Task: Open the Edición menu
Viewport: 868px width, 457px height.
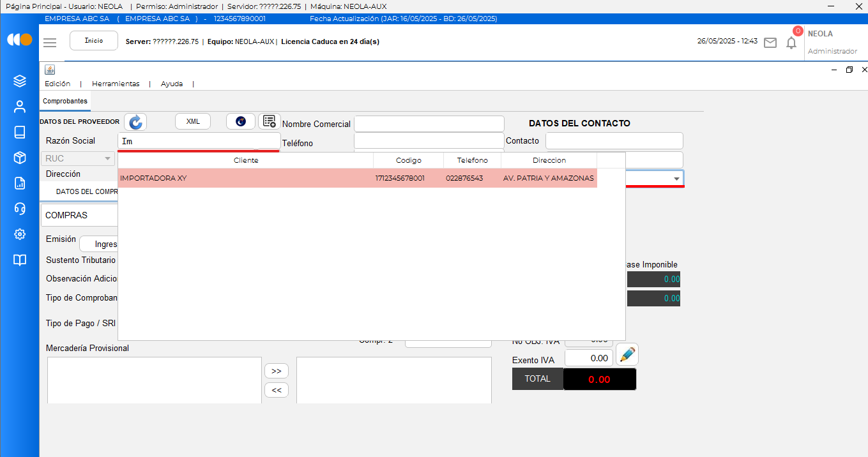Action: (x=57, y=84)
